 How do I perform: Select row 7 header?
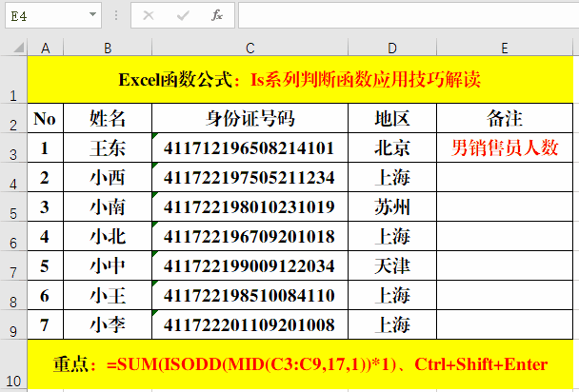click(13, 265)
